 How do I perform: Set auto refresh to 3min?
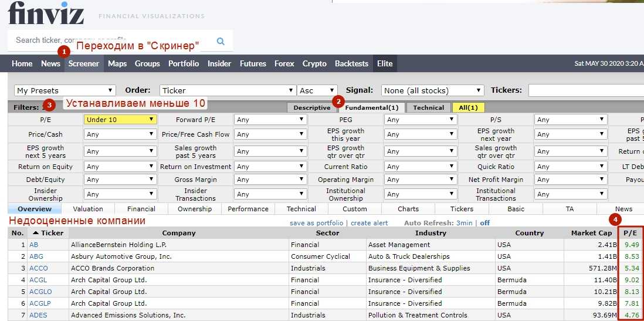coord(465,223)
